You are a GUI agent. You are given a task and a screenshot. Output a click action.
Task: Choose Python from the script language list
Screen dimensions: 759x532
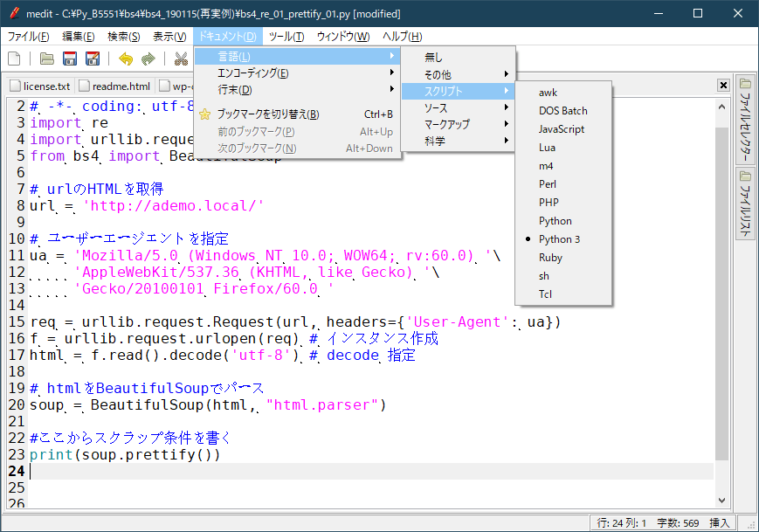pos(563,221)
